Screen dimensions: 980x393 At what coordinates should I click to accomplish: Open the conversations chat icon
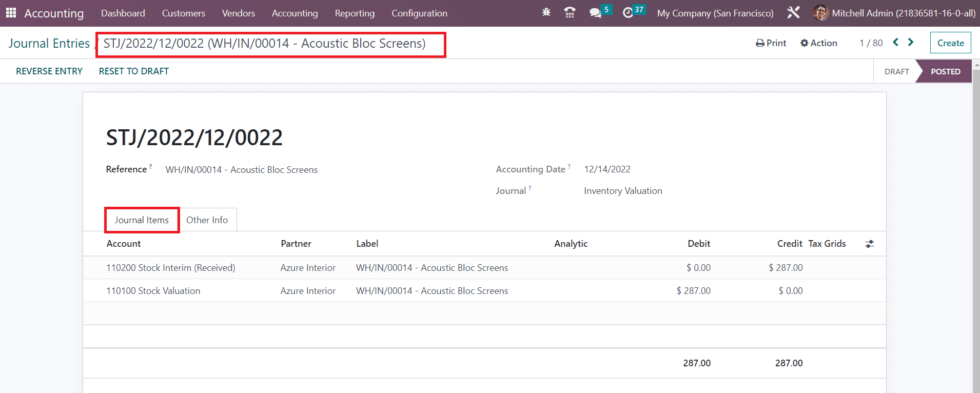[x=595, y=12]
